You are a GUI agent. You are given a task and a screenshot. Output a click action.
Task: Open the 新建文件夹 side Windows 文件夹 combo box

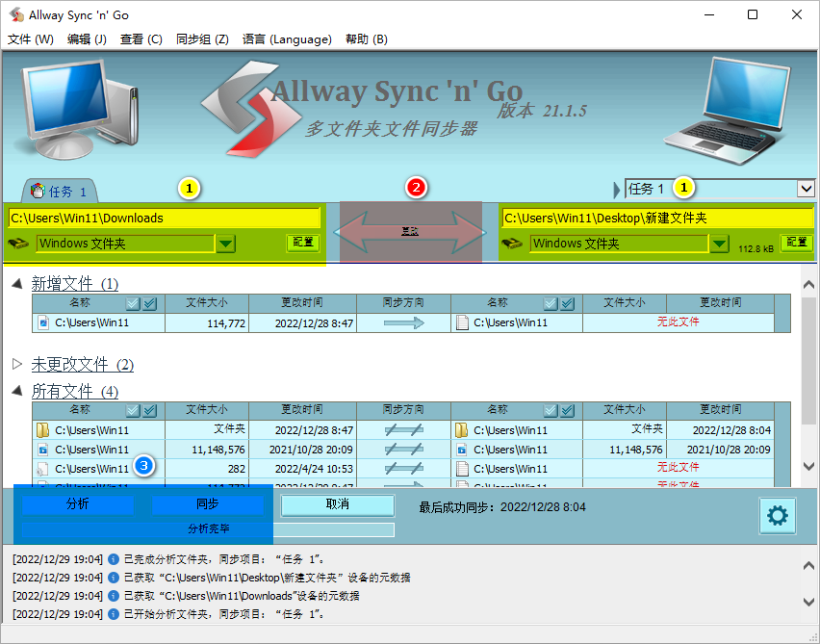coord(619,244)
